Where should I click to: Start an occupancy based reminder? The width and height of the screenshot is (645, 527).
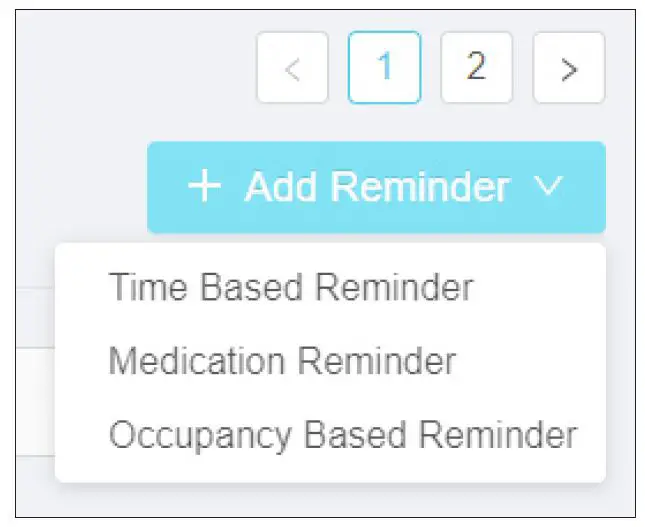click(x=342, y=435)
